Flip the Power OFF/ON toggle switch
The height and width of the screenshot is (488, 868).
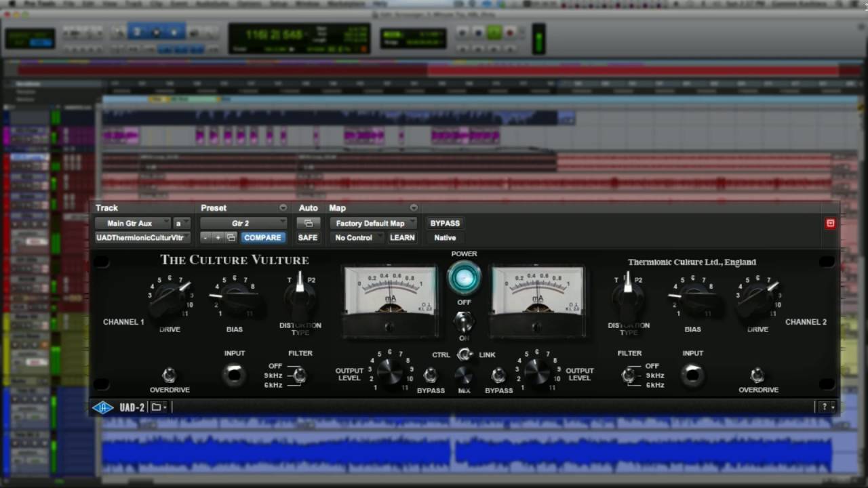[464, 321]
